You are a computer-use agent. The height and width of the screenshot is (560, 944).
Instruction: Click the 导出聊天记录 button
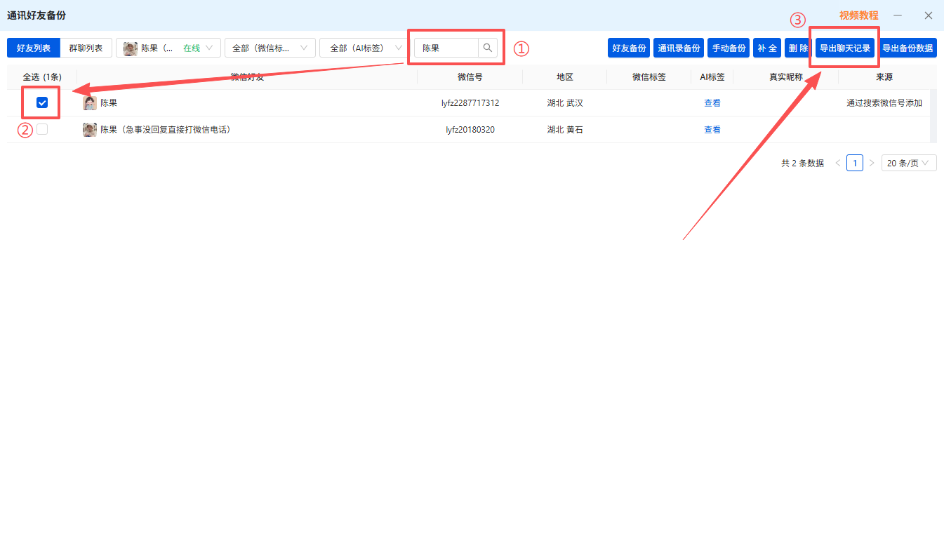point(845,48)
